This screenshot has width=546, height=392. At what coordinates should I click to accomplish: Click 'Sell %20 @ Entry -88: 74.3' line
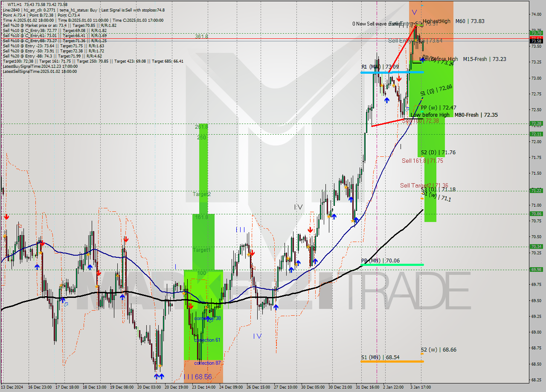coord(52,56)
